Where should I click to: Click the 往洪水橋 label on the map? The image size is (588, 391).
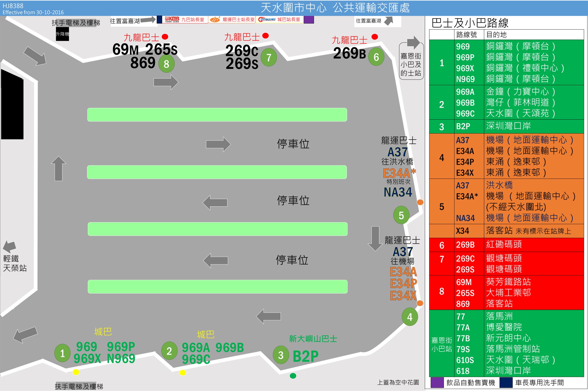point(397,161)
